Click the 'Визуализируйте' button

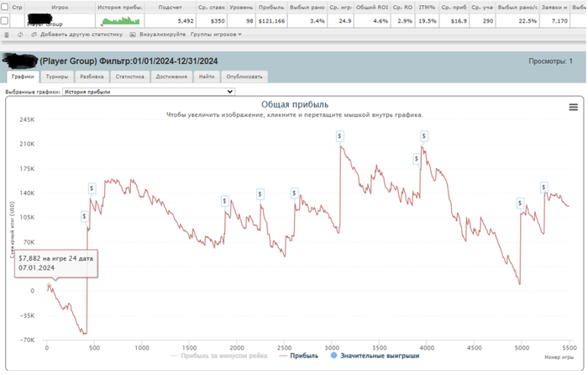tap(162, 34)
